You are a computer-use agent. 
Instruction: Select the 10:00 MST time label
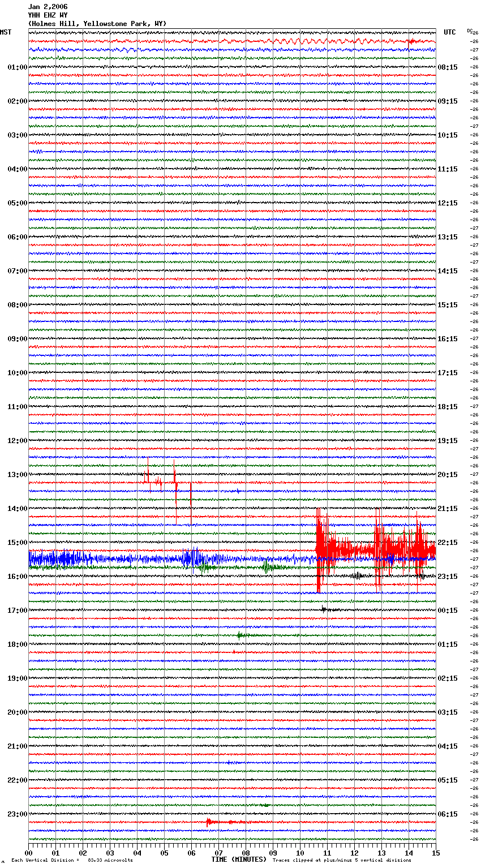click(x=17, y=373)
